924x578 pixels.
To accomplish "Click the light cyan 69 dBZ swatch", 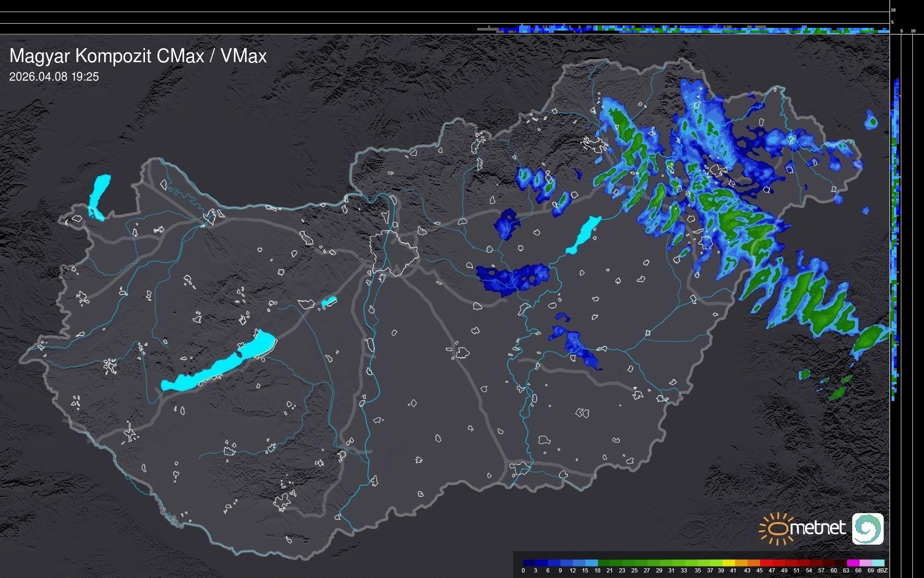I will click(x=878, y=563).
